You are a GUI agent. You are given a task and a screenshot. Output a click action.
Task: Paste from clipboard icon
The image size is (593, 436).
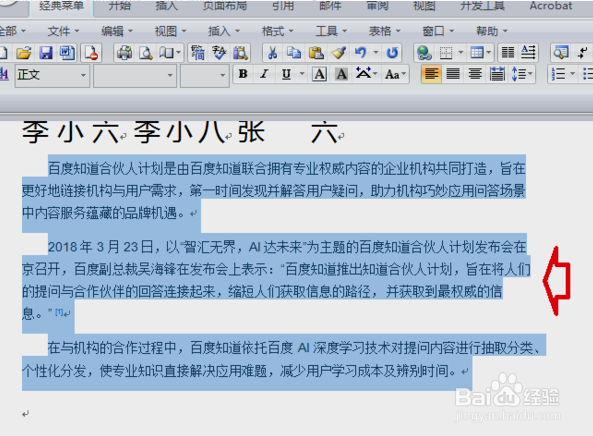316,53
